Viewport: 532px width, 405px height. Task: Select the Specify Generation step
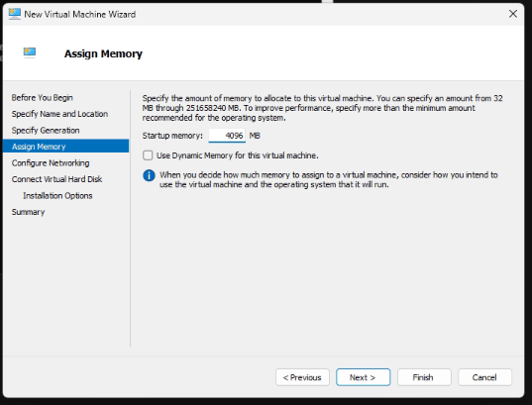[x=46, y=131]
